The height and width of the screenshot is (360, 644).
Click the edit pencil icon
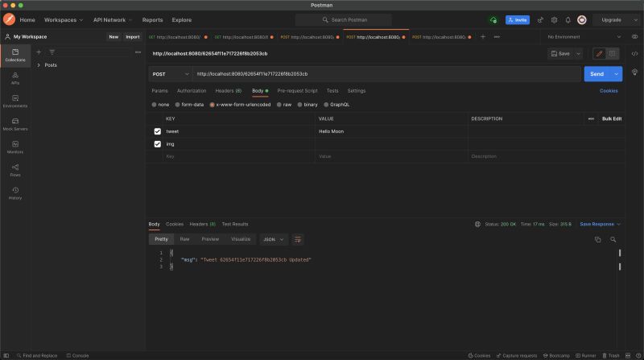(599, 53)
